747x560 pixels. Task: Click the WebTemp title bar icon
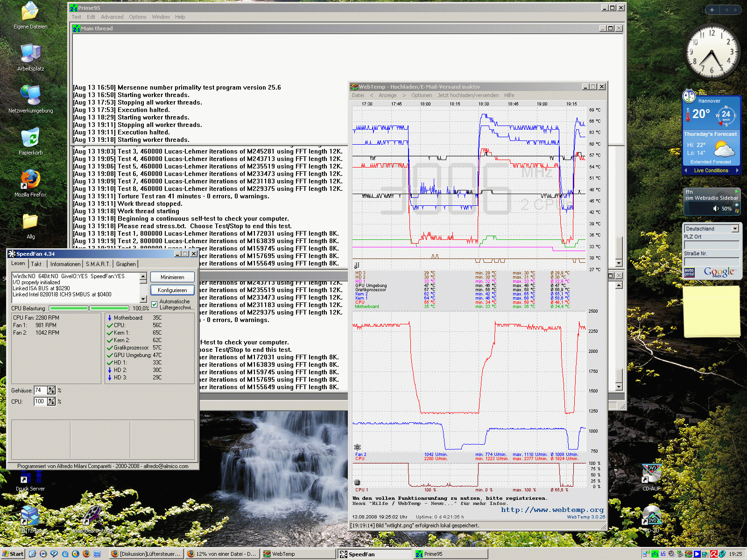pyautogui.click(x=354, y=87)
